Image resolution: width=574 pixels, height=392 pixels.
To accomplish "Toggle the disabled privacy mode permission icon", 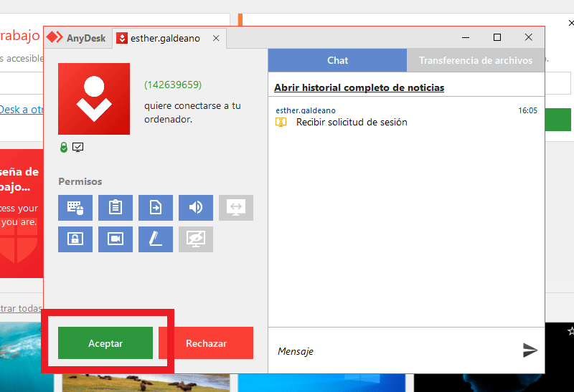I will tap(196, 239).
